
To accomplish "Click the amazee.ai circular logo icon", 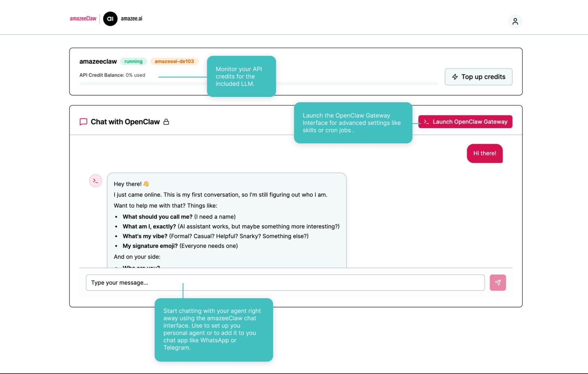I will 110,19.
